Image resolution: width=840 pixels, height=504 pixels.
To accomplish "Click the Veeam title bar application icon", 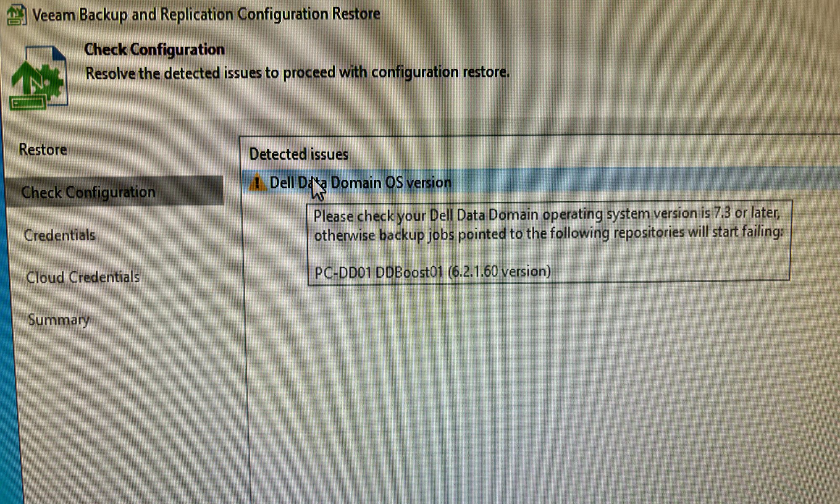I will point(17,15).
